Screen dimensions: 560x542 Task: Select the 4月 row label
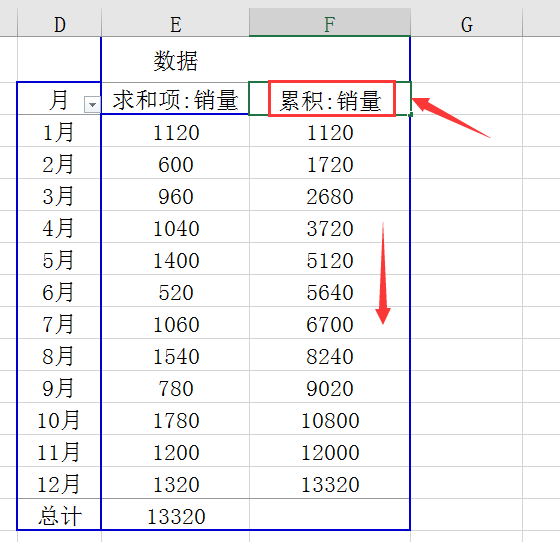pyautogui.click(x=59, y=227)
